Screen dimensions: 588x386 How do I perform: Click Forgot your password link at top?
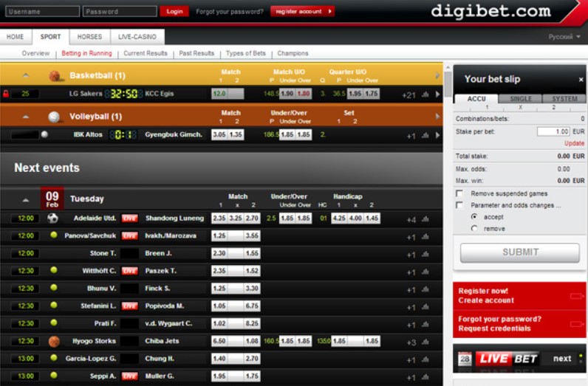(230, 12)
